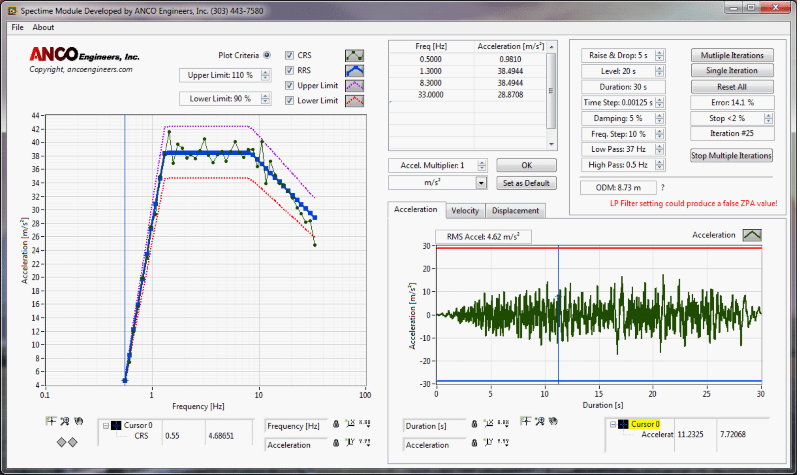800x475 pixels.
Task: Uncheck the CRS checkbox
Action: point(290,55)
